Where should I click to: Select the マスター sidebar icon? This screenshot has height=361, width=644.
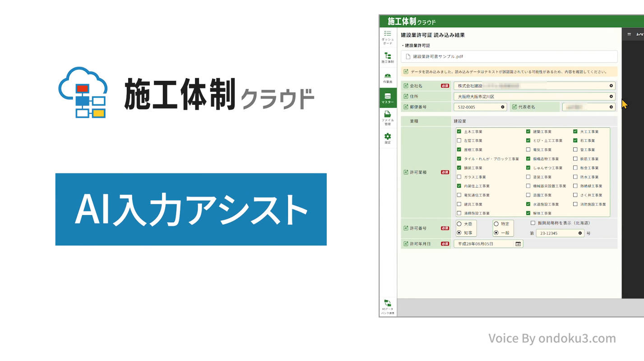tap(388, 98)
